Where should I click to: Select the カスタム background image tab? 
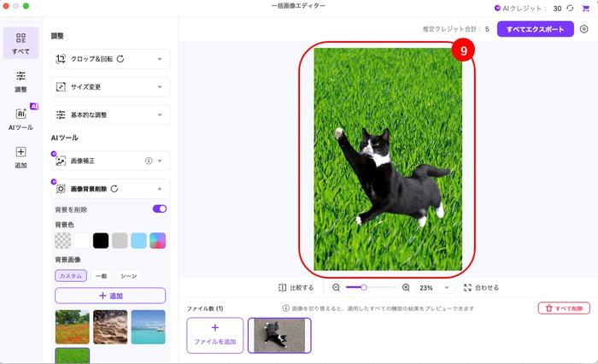71,276
